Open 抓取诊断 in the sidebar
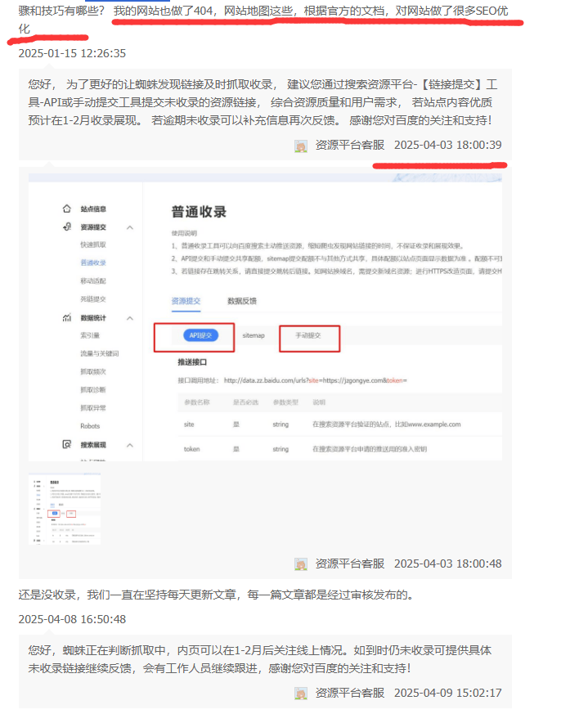The image size is (588, 714). pos(93,390)
